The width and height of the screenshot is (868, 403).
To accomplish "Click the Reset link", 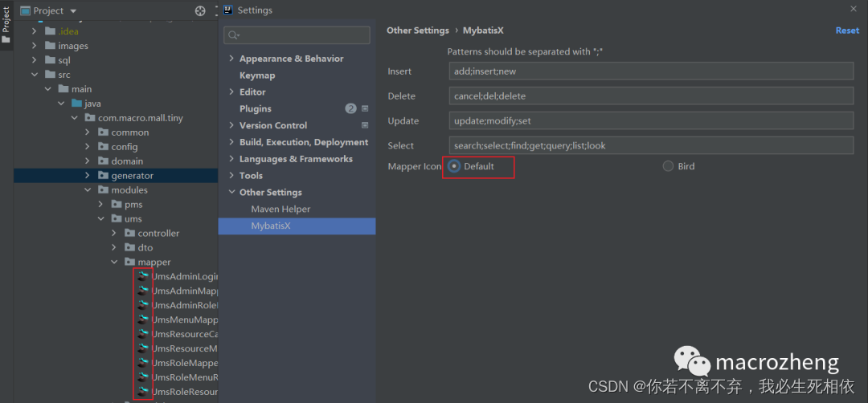I will pyautogui.click(x=847, y=31).
